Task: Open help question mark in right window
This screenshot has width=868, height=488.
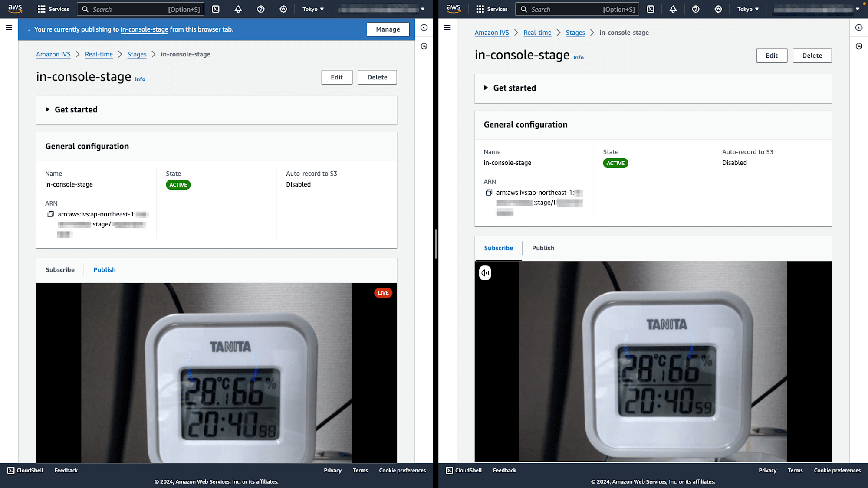Action: (696, 9)
